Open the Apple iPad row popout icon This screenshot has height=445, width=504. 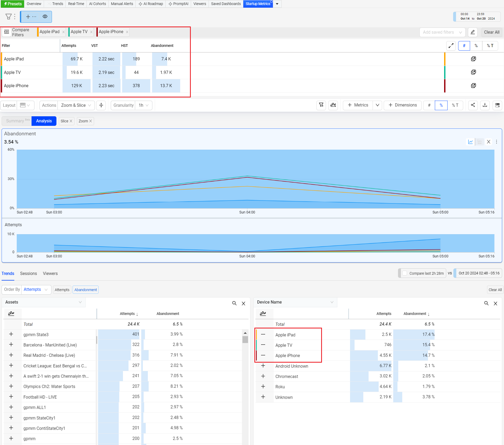(474, 59)
